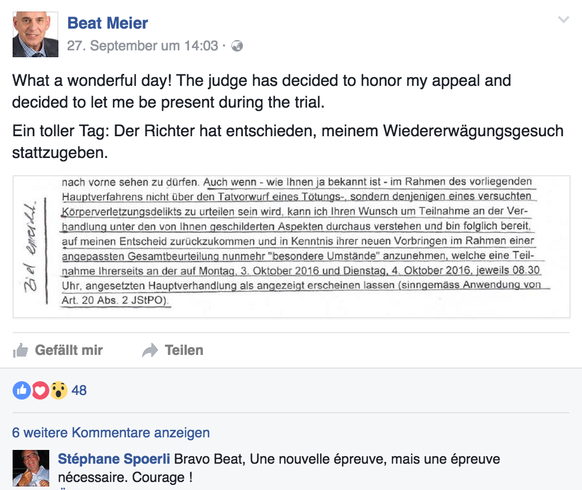
Task: Click the public globe privacy icon
Action: tap(237, 46)
